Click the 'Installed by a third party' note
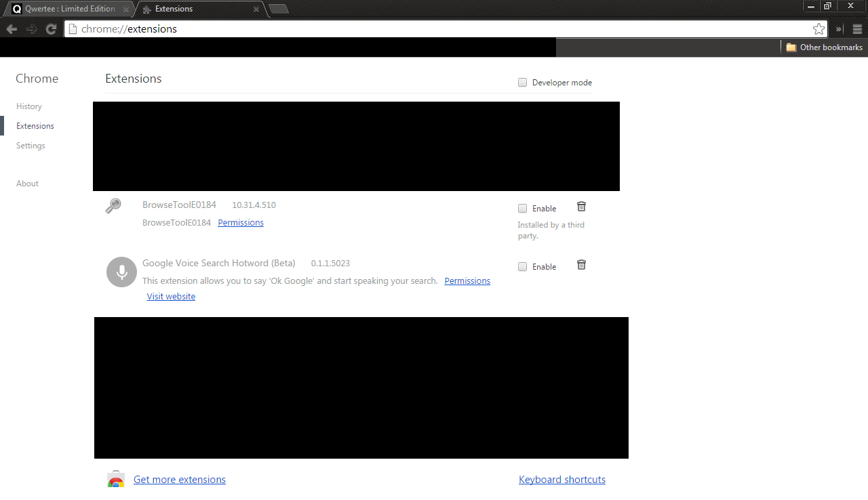 tap(551, 230)
